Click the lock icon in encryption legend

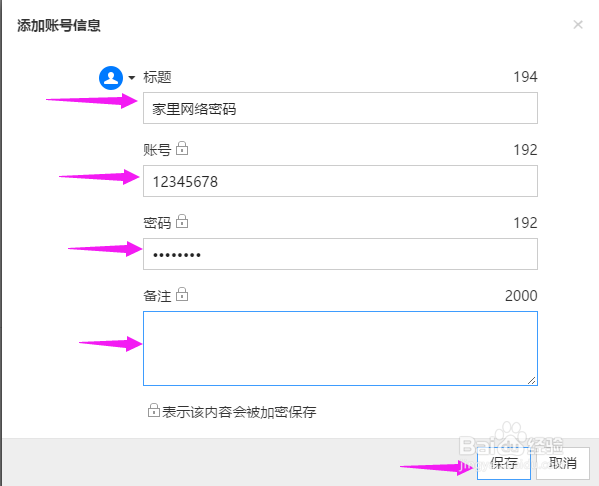(154, 410)
